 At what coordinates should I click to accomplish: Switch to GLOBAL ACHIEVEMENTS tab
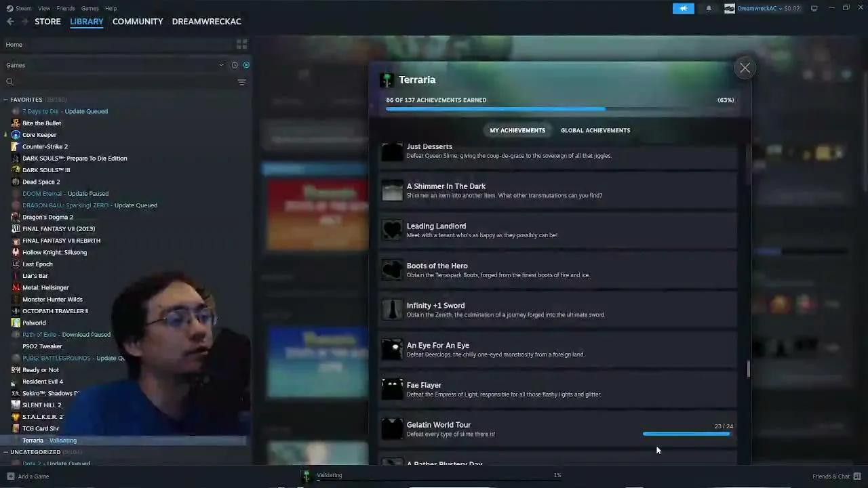(595, 130)
